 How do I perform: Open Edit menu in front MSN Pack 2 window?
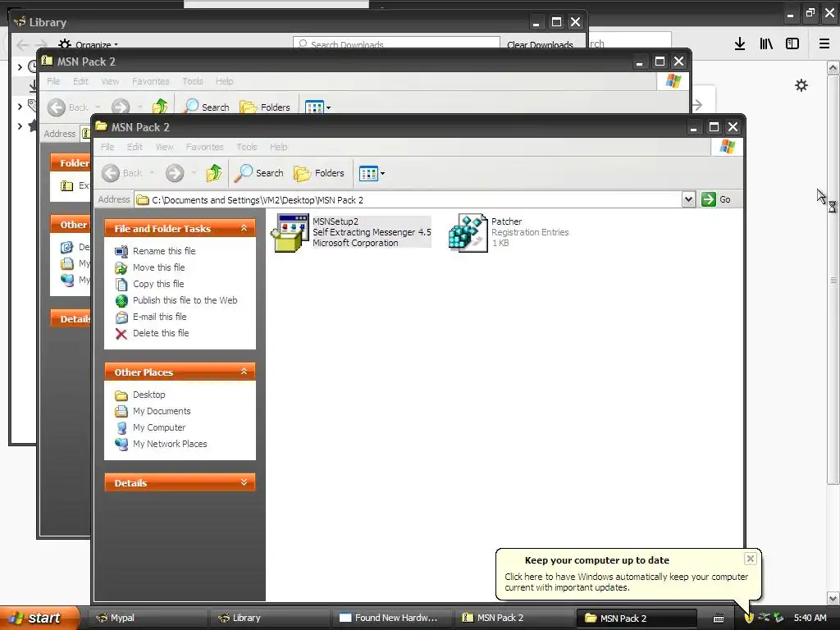[135, 147]
